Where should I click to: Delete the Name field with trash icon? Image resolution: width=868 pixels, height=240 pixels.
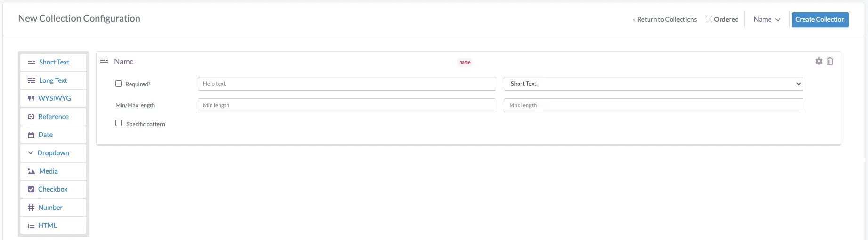tap(830, 61)
